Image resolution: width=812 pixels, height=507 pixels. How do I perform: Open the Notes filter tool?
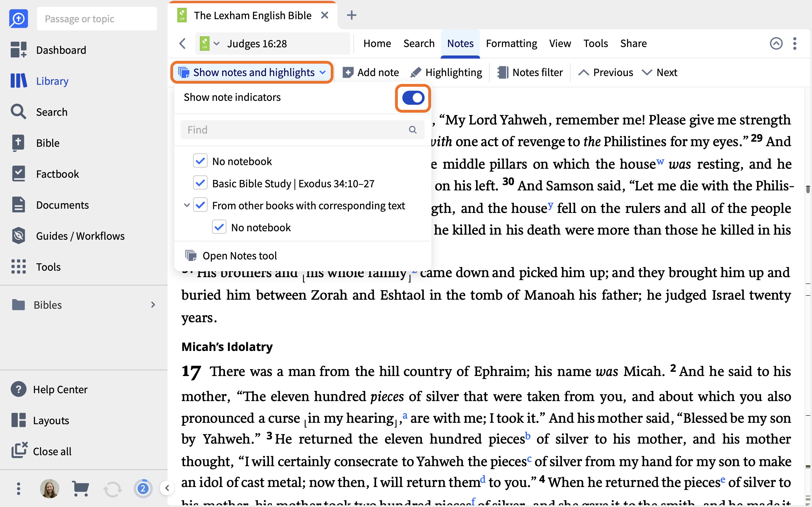pyautogui.click(x=530, y=72)
